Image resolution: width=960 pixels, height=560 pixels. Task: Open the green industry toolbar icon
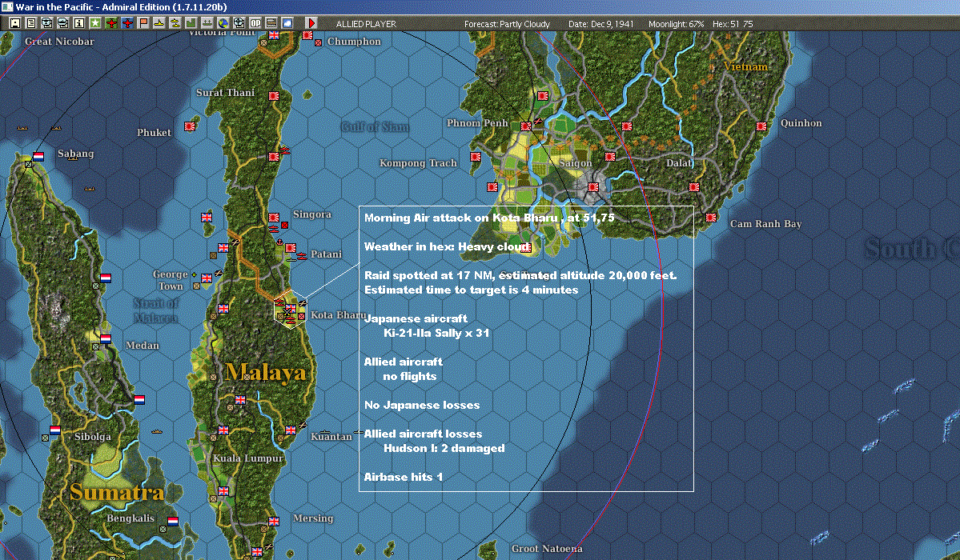coord(191,23)
